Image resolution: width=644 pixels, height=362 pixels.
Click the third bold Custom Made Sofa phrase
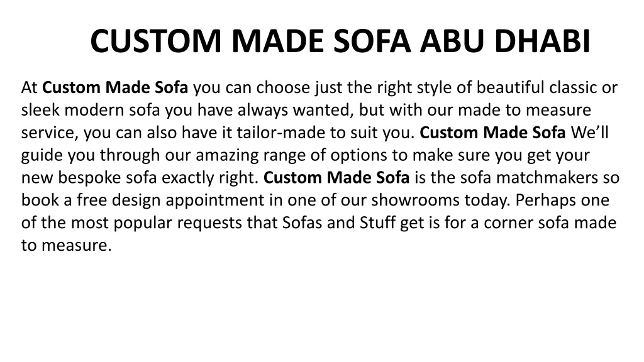coord(336,178)
